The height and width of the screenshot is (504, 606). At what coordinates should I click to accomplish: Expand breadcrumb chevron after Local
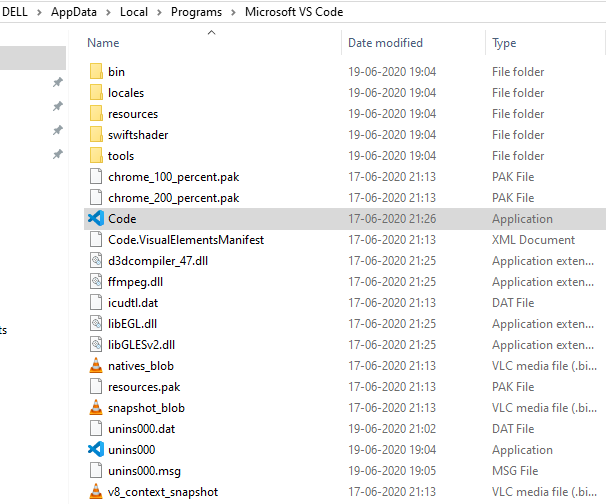pos(159,12)
